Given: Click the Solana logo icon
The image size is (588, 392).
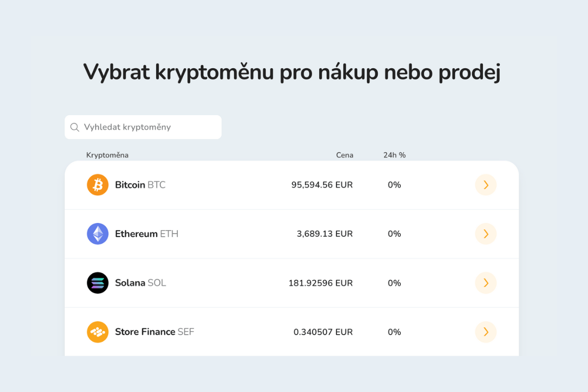Looking at the screenshot, I should (98, 283).
